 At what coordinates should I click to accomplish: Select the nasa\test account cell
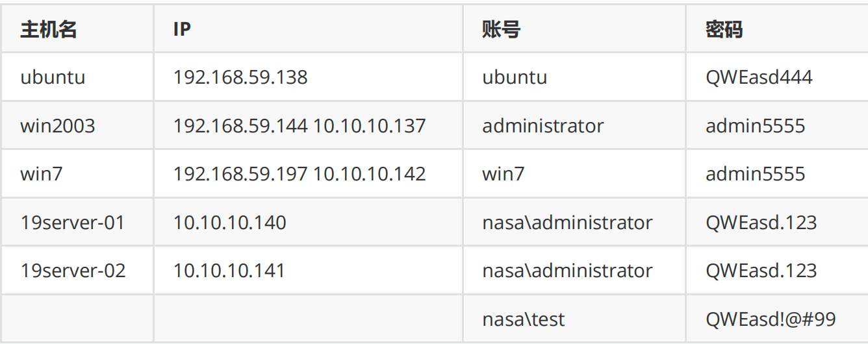point(523,319)
